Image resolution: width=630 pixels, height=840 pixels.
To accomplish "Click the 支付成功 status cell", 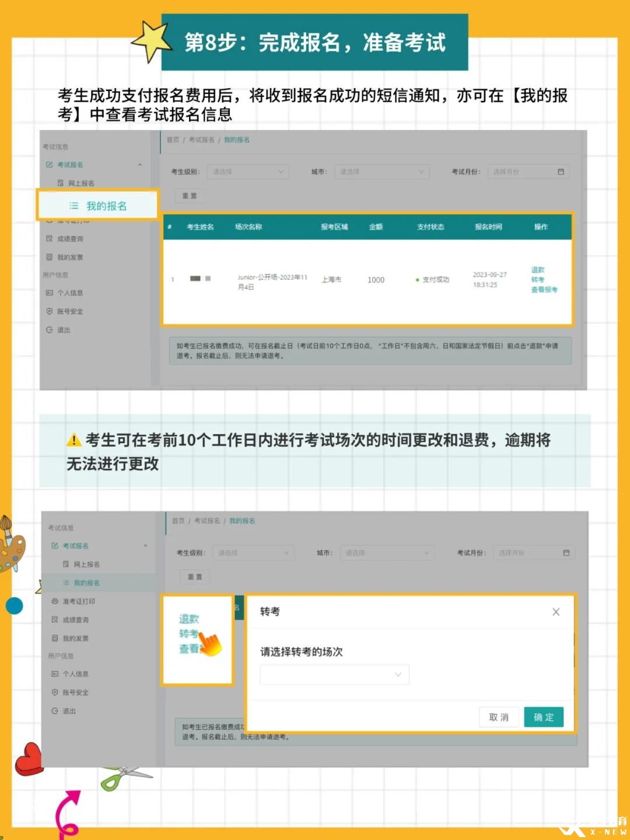I will coord(432,280).
